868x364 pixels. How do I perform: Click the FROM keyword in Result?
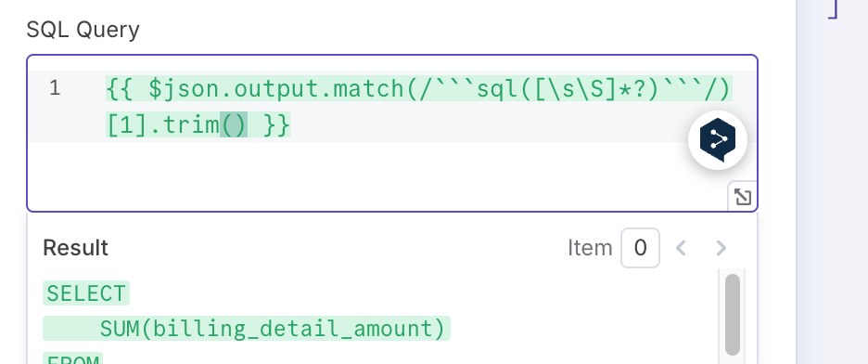[72, 359]
